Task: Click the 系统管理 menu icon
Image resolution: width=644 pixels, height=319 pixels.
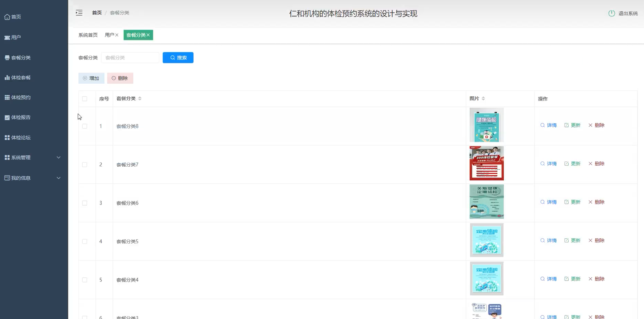Action: tap(7, 157)
